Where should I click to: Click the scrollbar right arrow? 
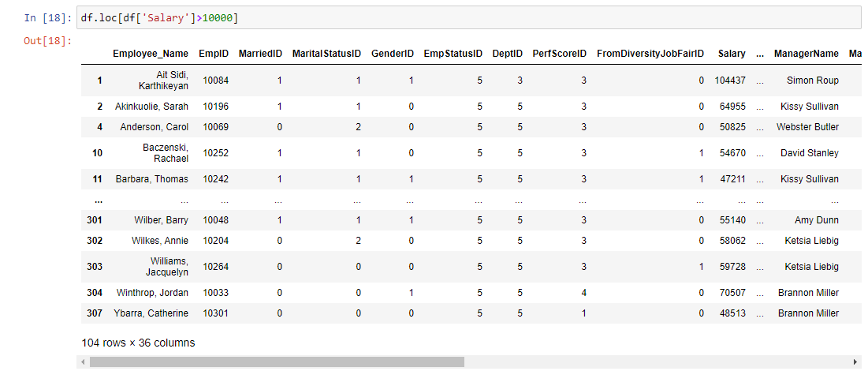[x=856, y=362]
